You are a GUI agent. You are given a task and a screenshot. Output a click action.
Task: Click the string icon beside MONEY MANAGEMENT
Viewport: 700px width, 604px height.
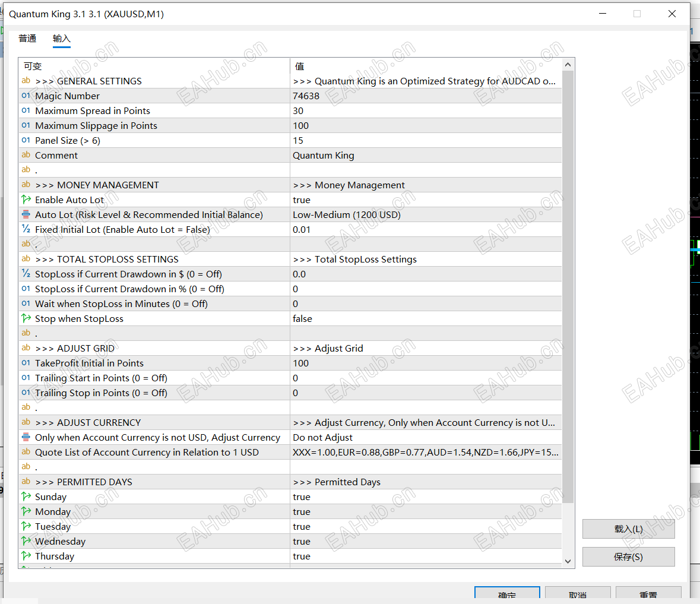click(26, 184)
